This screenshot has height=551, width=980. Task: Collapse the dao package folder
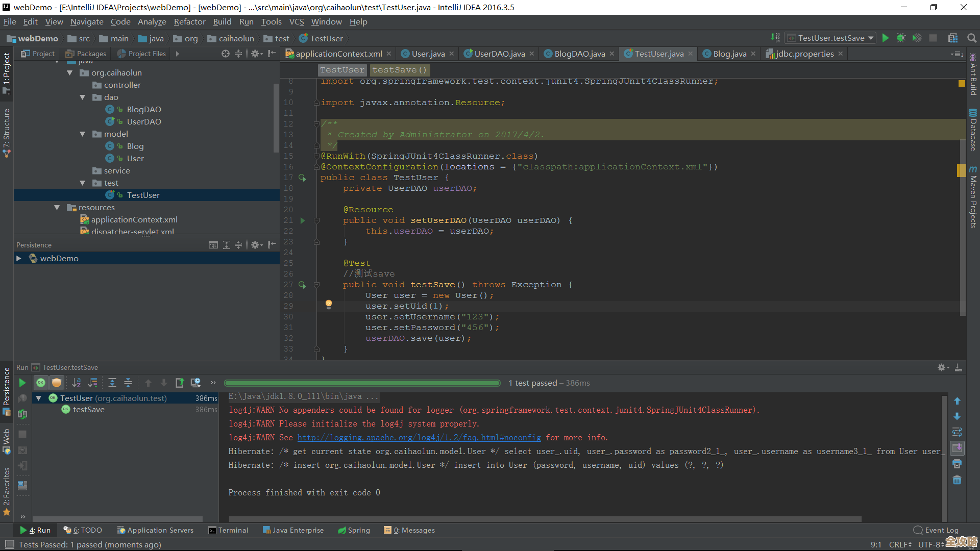83,97
